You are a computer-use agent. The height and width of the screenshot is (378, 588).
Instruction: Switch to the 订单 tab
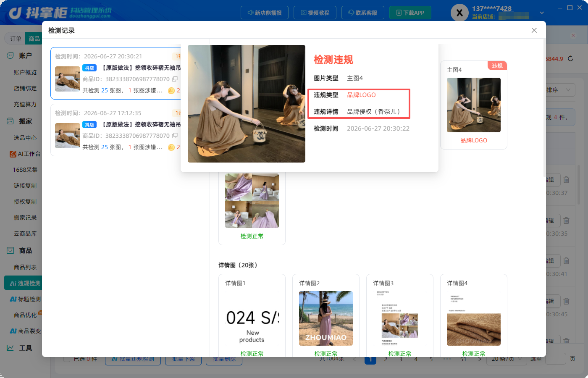point(16,39)
